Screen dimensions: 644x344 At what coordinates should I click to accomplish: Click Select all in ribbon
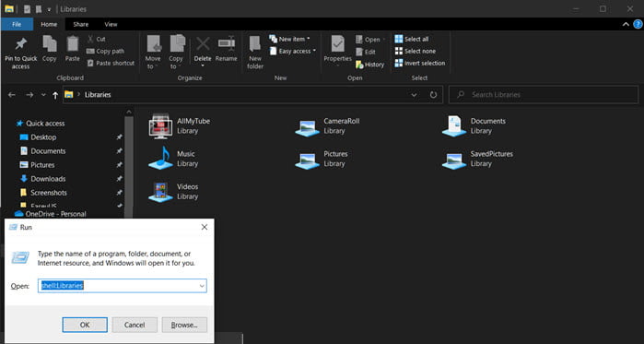click(412, 39)
